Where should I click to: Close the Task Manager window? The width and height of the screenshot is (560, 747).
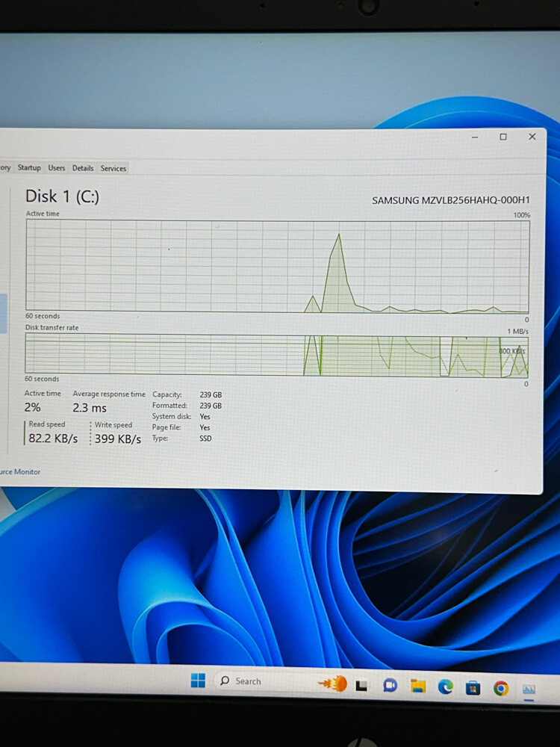pos(532,136)
